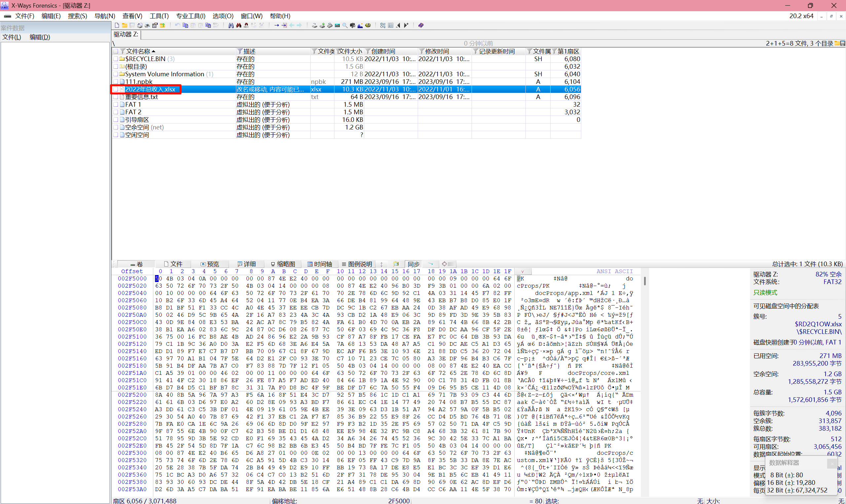
Task: Switch to the 预览 tab
Action: [x=210, y=264]
